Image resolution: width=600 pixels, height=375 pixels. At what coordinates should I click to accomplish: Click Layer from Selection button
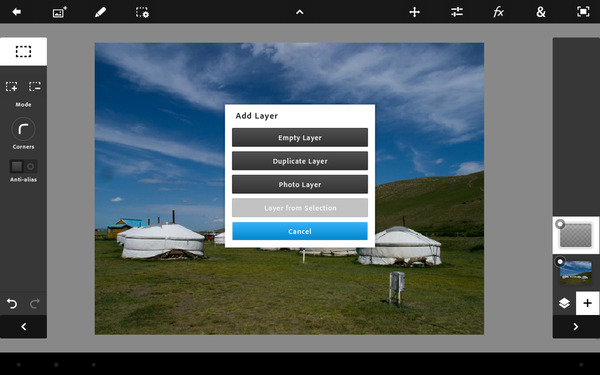pos(300,208)
